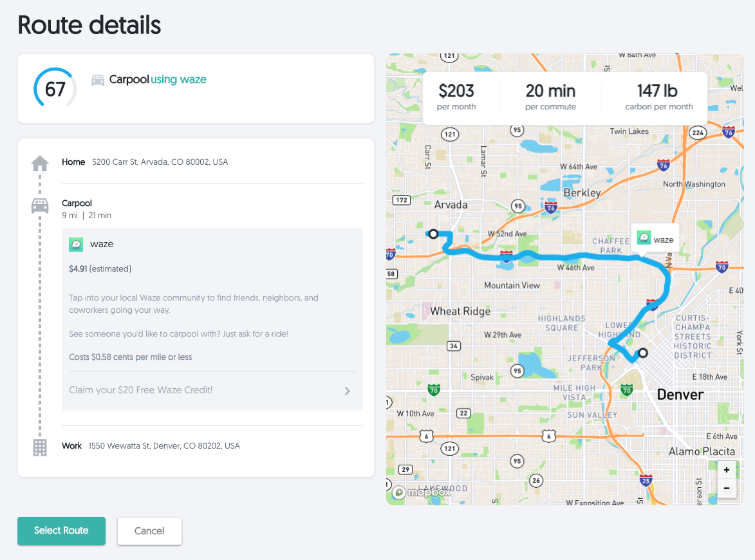Image resolution: width=755 pixels, height=560 pixels.
Task: Click the waze marker label on map
Action: point(655,239)
